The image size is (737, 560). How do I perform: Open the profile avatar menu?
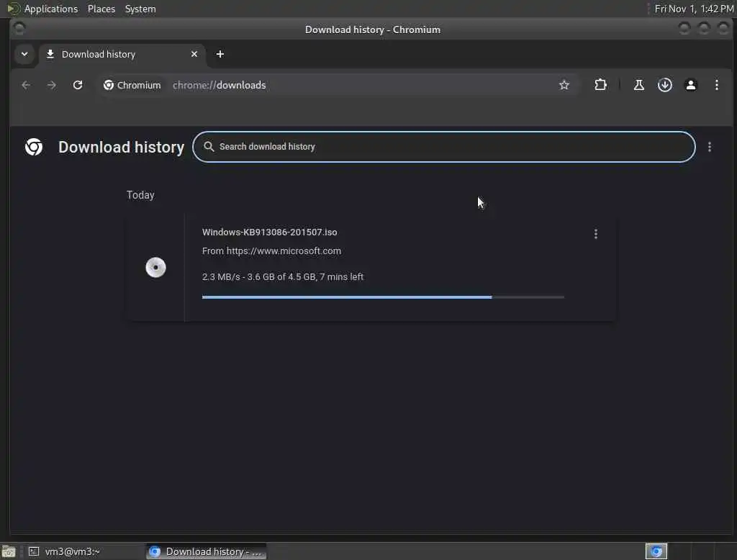[690, 85]
